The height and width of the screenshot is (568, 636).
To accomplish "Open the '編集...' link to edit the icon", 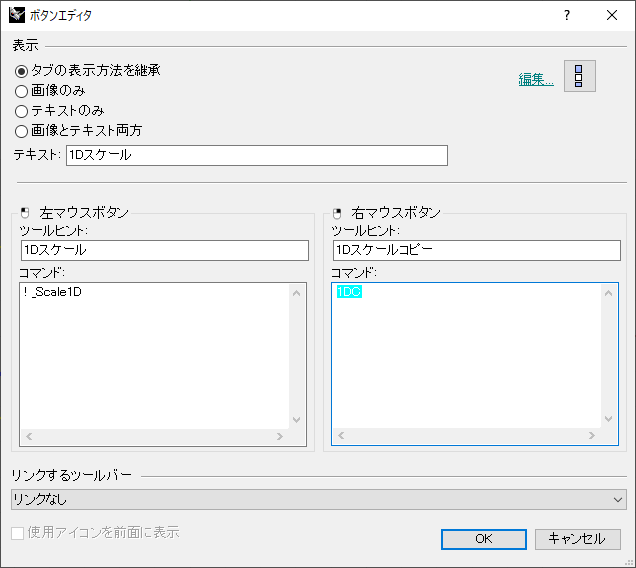I will pos(535,80).
